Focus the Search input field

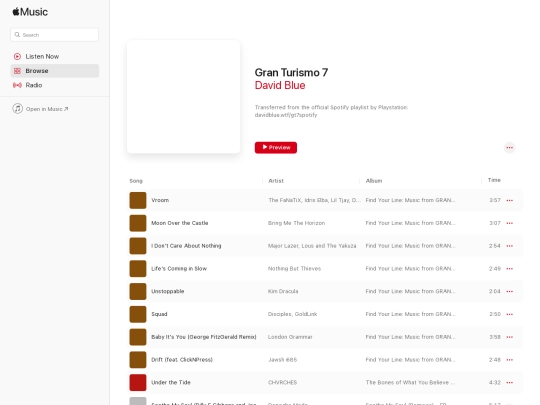54,35
